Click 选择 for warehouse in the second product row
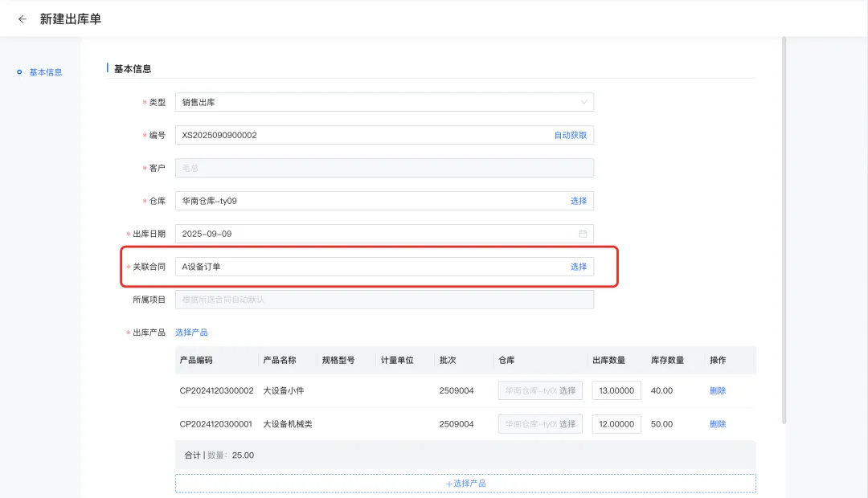This screenshot has height=498, width=868. click(x=567, y=423)
